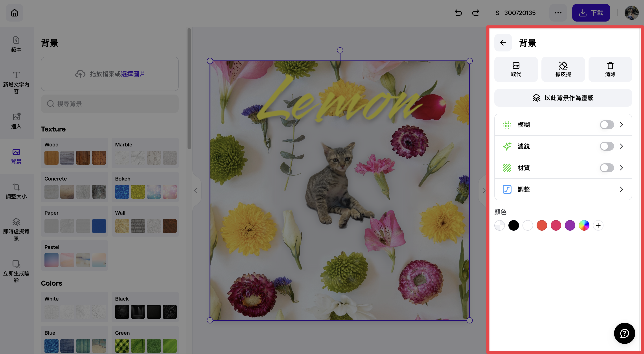This screenshot has height=354, width=644.
Task: Click the back arrow in 背景 panel
Action: [503, 43]
